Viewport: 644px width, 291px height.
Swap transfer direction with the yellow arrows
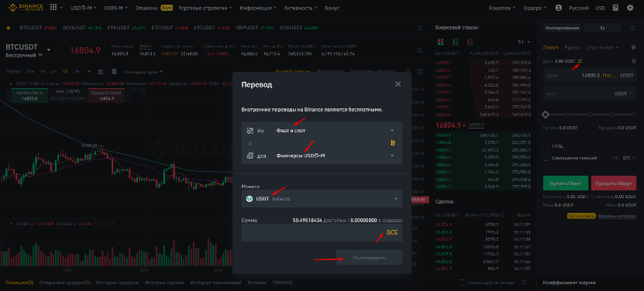[393, 143]
